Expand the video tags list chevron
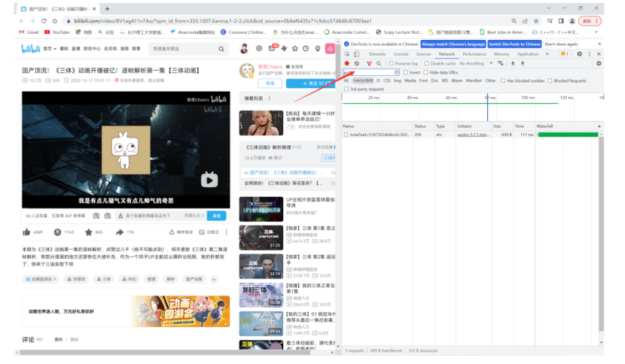The height and width of the screenshot is (364, 625). coord(214,279)
